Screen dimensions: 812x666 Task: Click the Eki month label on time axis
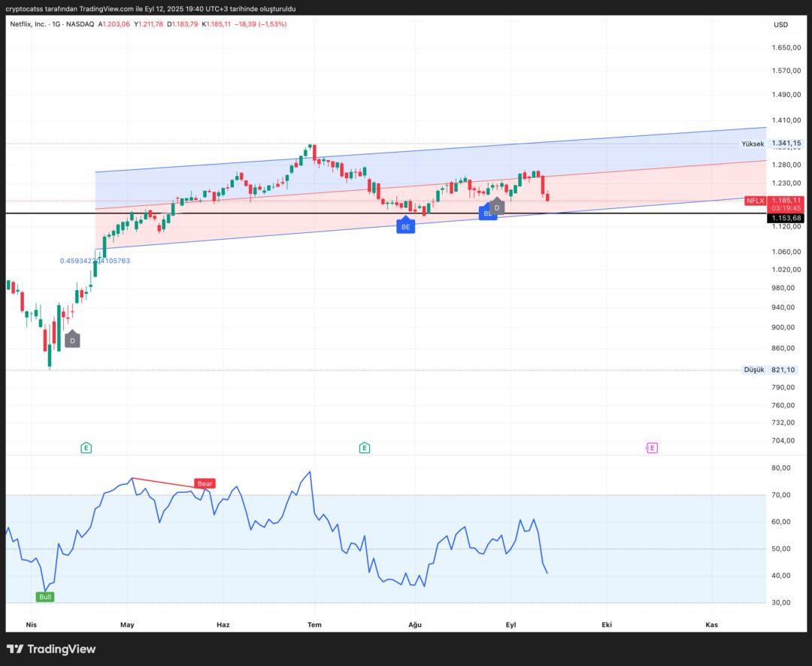pos(607,625)
